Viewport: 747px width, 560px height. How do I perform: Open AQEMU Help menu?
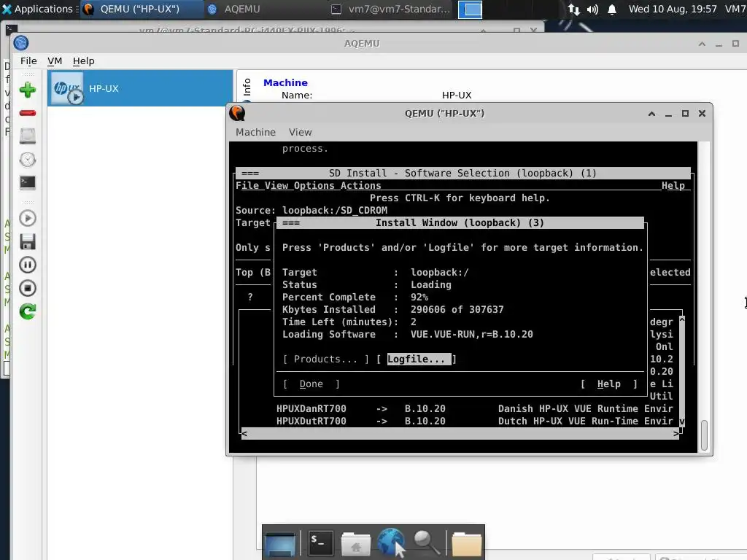coord(83,61)
